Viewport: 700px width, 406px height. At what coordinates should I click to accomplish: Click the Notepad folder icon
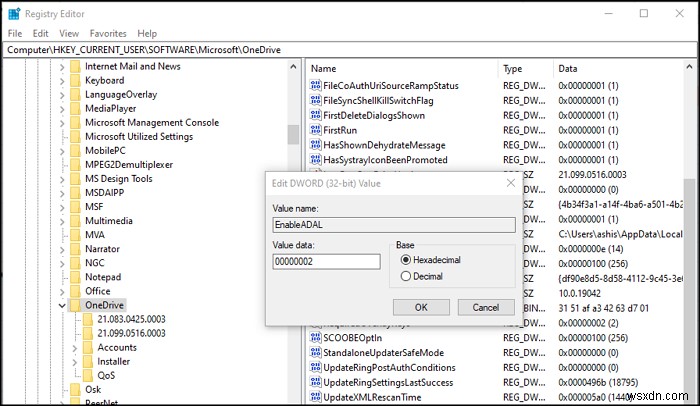[x=75, y=277]
